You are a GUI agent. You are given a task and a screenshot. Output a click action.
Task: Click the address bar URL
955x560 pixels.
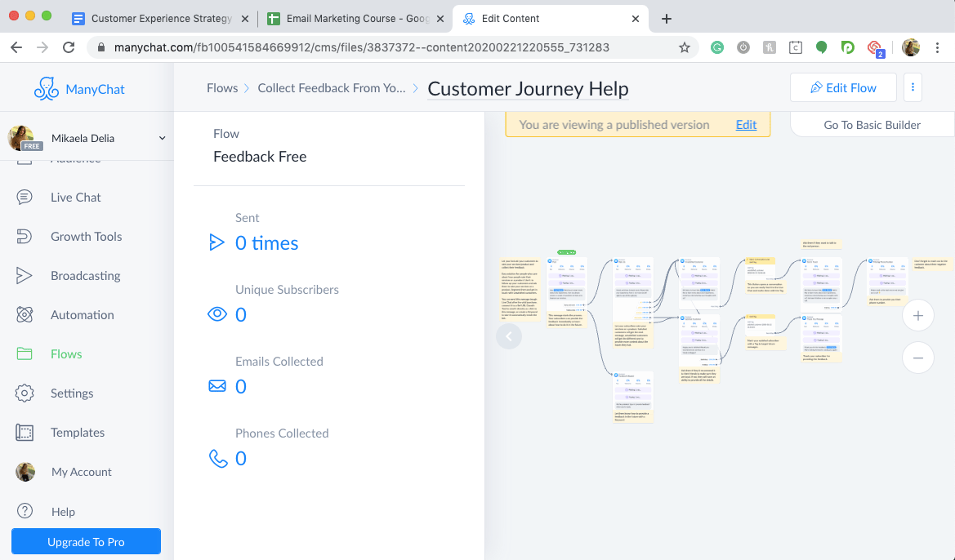point(361,47)
